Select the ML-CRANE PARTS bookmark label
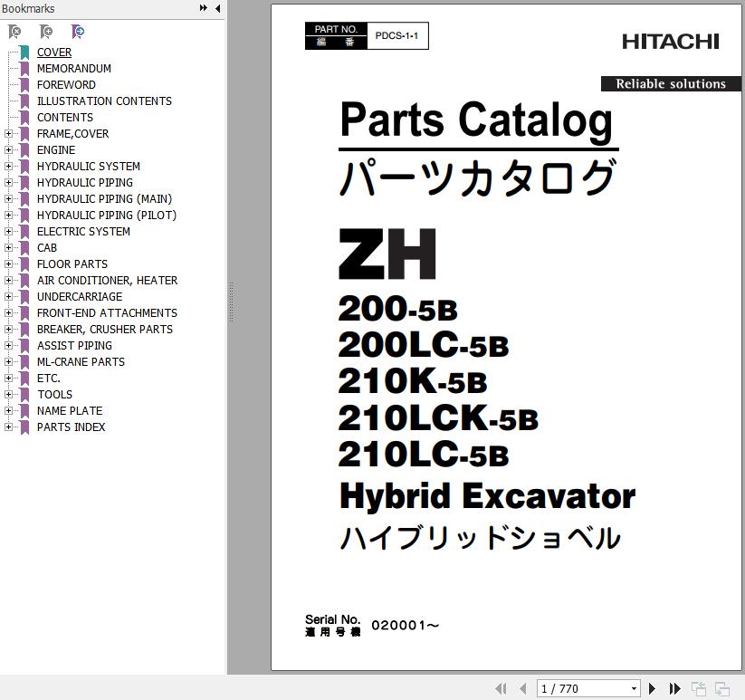 pyautogui.click(x=81, y=361)
